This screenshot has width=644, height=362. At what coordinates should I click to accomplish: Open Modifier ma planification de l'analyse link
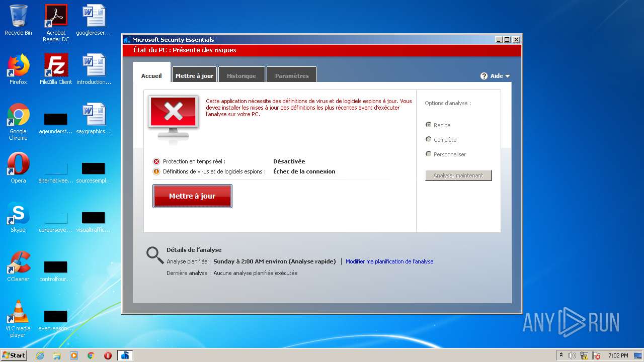tap(389, 261)
